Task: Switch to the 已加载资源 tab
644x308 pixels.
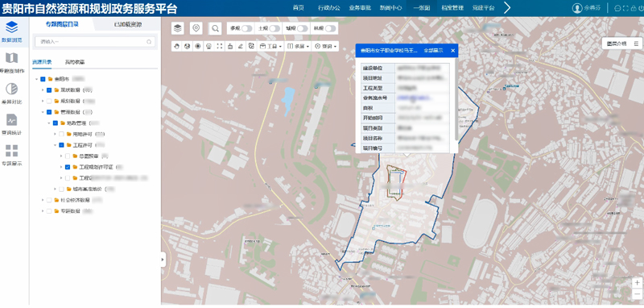Action: pyautogui.click(x=128, y=25)
